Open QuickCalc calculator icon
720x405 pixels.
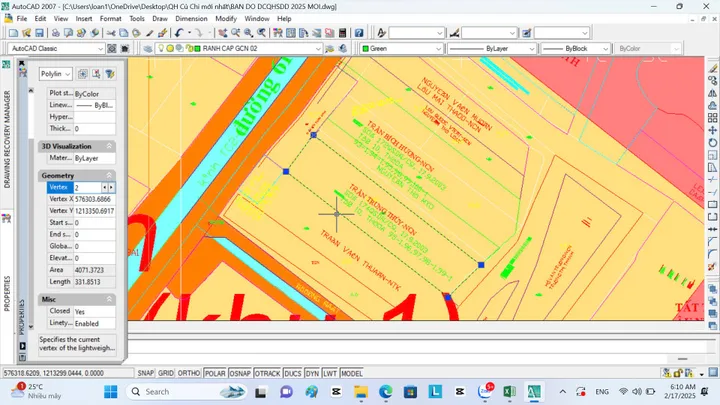[343, 33]
